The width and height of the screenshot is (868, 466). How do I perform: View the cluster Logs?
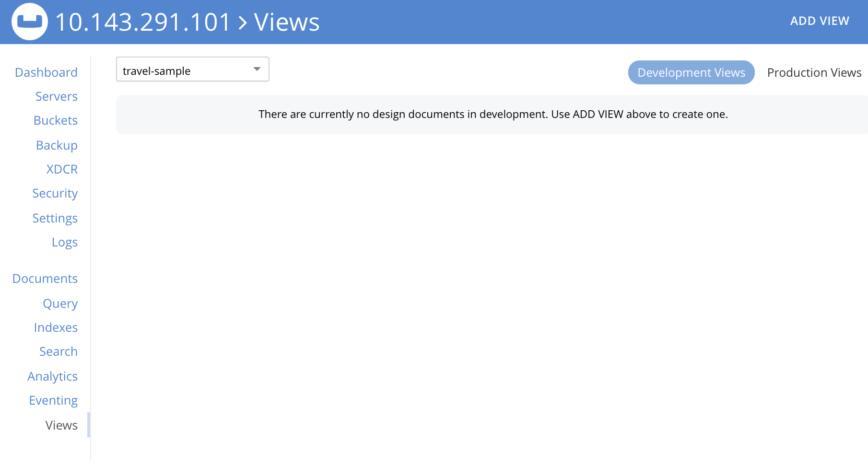coord(64,242)
